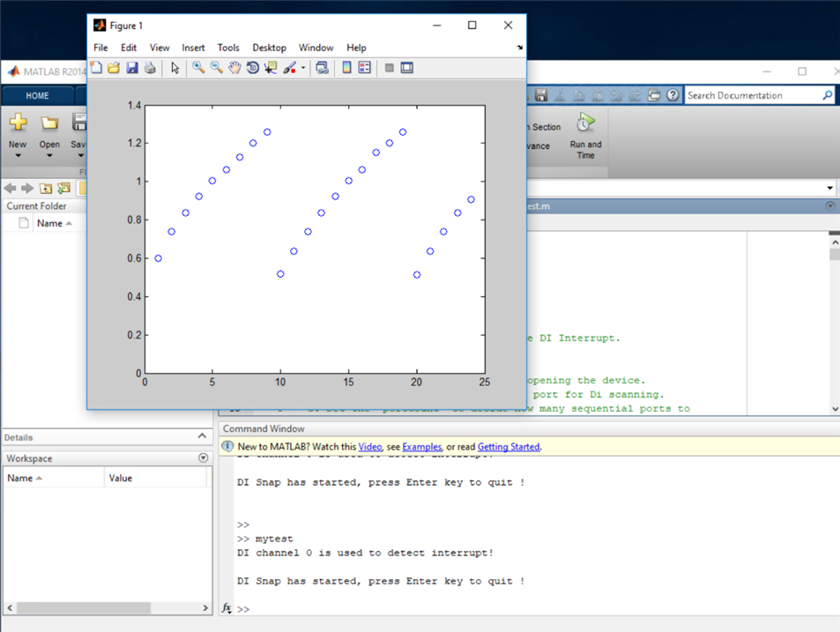Open the Editor panel actions menu

click(x=829, y=206)
